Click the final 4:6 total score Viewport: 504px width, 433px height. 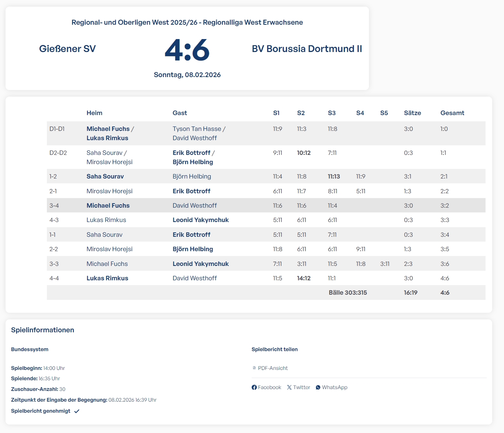point(445,292)
